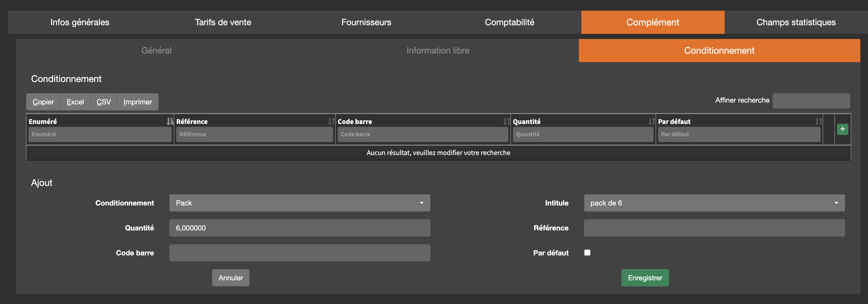
Task: Go to Champs statistiques tab
Action: coord(796,22)
